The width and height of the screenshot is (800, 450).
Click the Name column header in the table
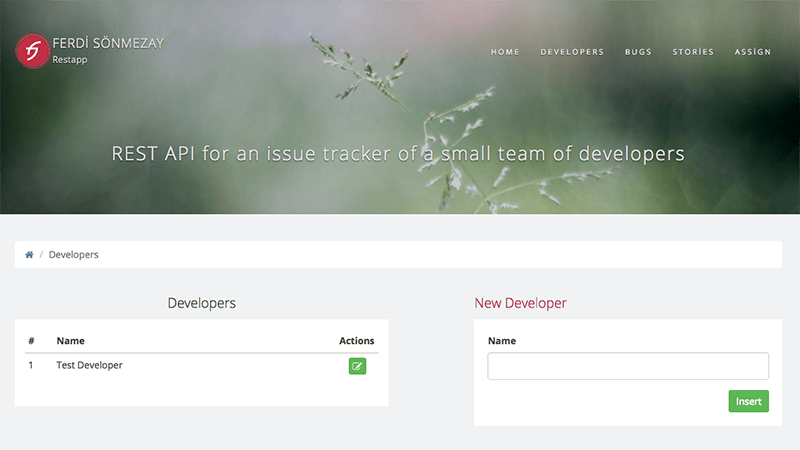pos(70,341)
